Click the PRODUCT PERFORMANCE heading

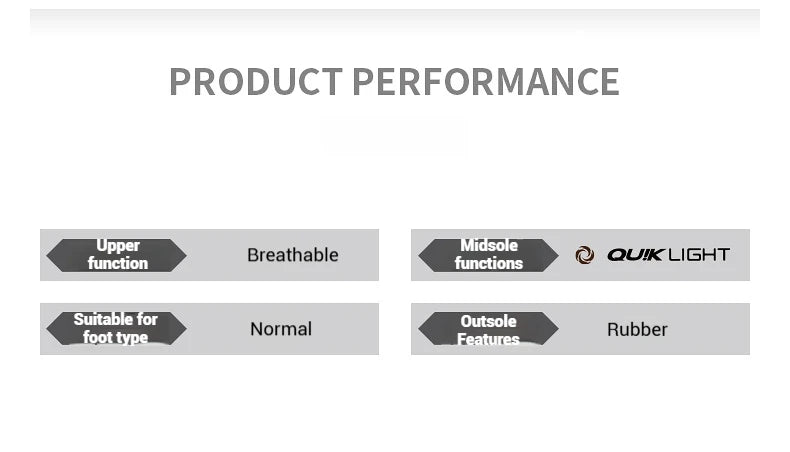[x=394, y=82]
